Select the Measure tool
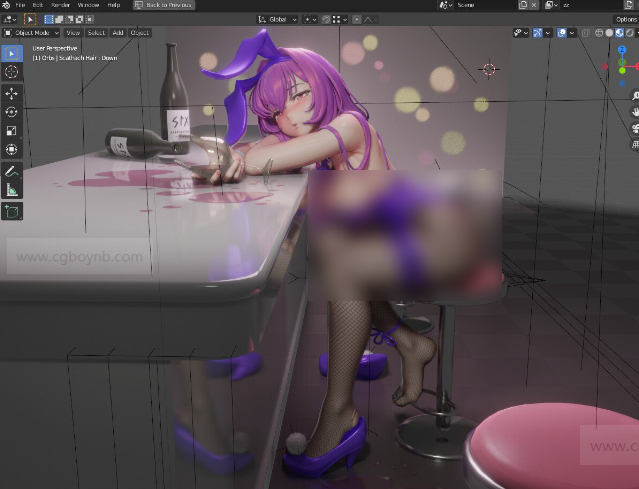The width and height of the screenshot is (639, 489). pyautogui.click(x=12, y=189)
